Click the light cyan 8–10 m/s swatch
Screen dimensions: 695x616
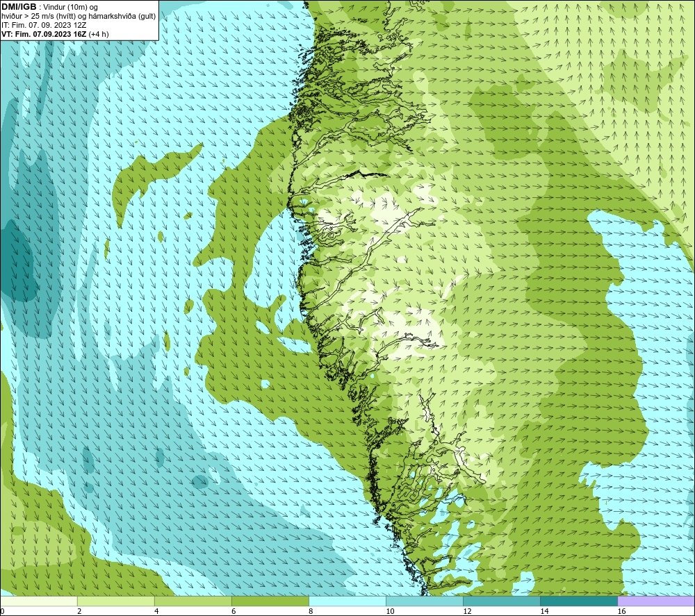pos(347,601)
